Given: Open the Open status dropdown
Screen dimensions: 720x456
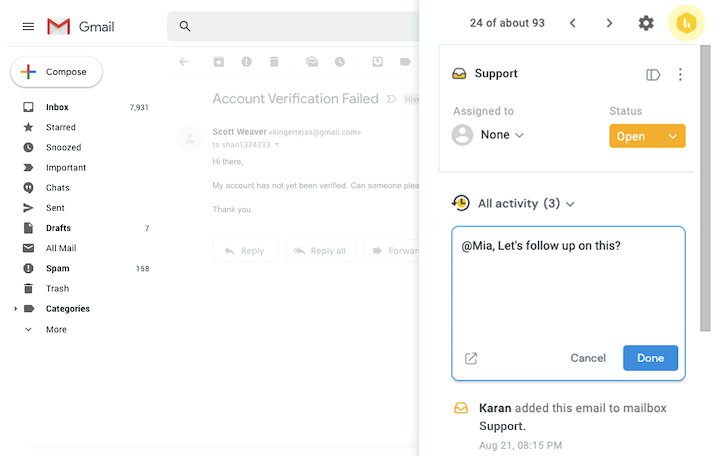Looking at the screenshot, I should (x=647, y=136).
